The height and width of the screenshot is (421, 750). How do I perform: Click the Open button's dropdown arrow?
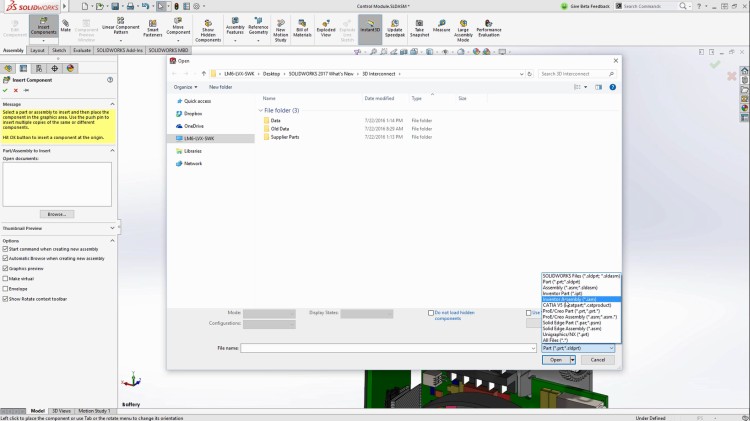(573, 360)
